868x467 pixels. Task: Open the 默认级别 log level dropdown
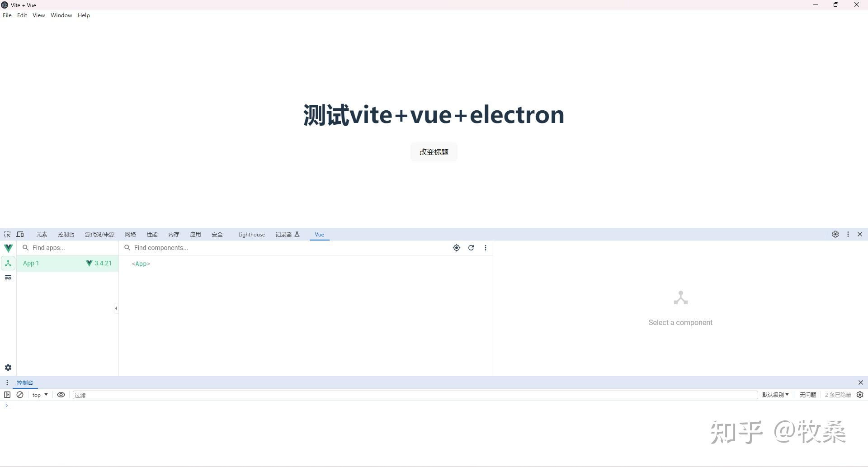pyautogui.click(x=775, y=395)
